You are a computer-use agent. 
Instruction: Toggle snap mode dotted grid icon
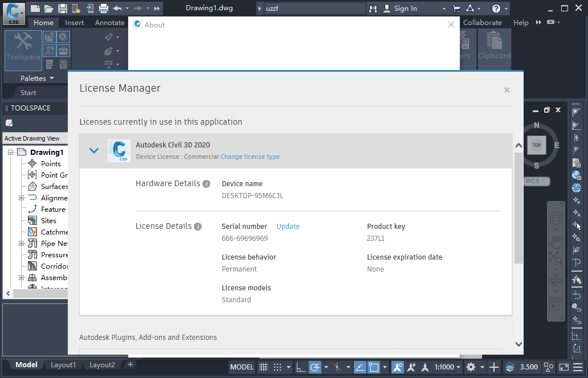coord(277,367)
